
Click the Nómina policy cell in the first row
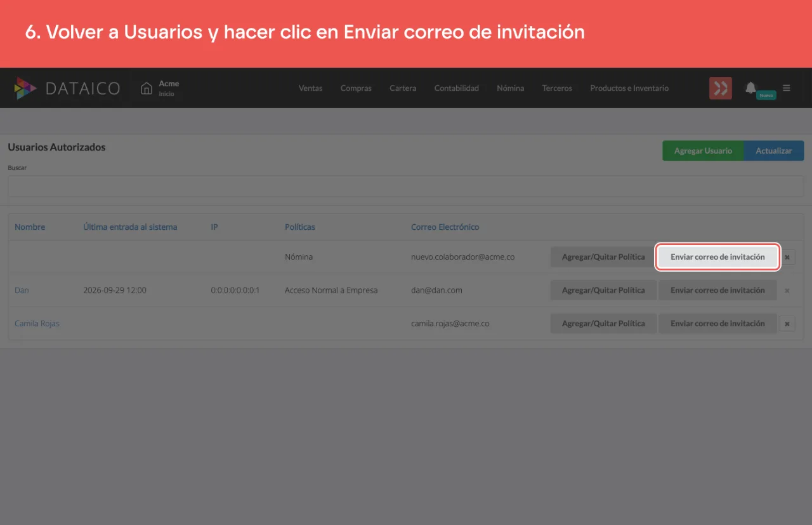pyautogui.click(x=299, y=257)
